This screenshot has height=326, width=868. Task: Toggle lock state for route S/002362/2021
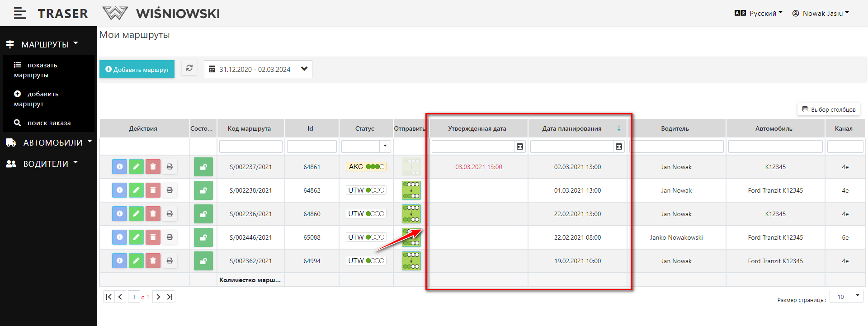(x=203, y=261)
